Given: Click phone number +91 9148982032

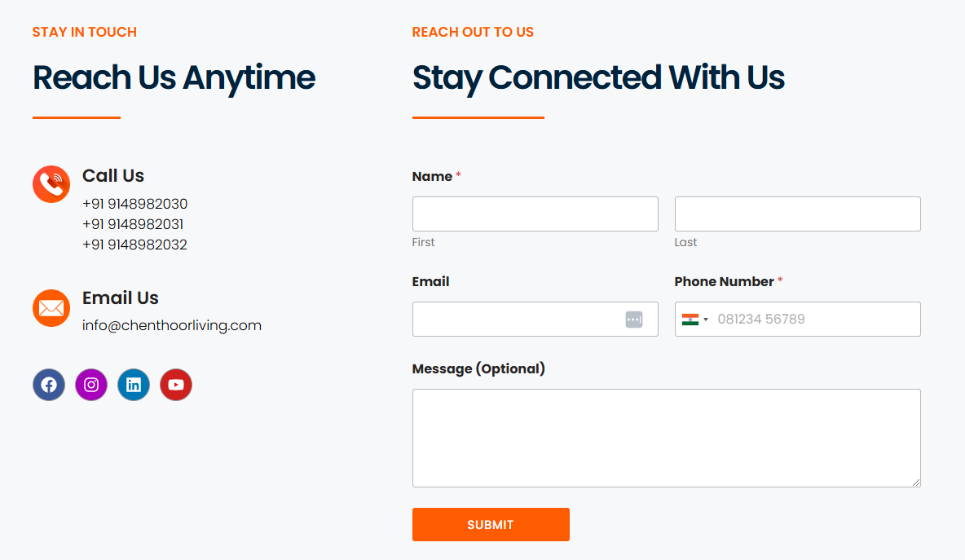Looking at the screenshot, I should 134,245.
